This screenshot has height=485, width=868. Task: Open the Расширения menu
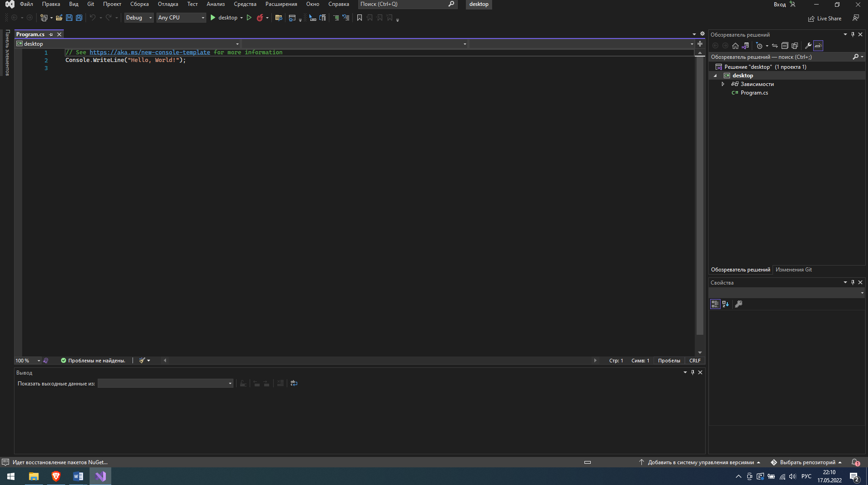281,4
